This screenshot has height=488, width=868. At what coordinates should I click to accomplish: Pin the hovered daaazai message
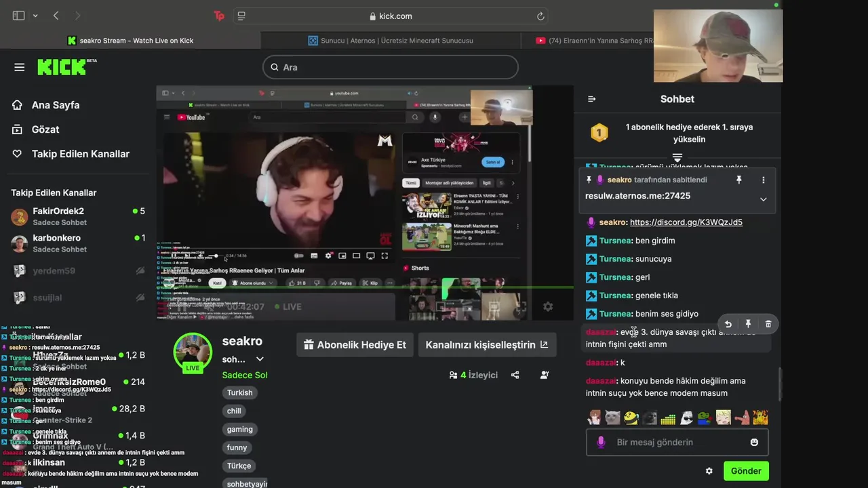click(x=748, y=324)
